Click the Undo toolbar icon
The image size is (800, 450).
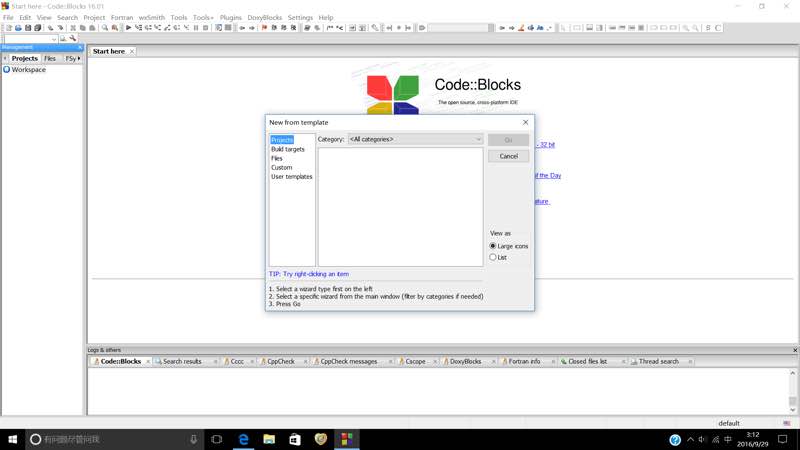coord(51,28)
